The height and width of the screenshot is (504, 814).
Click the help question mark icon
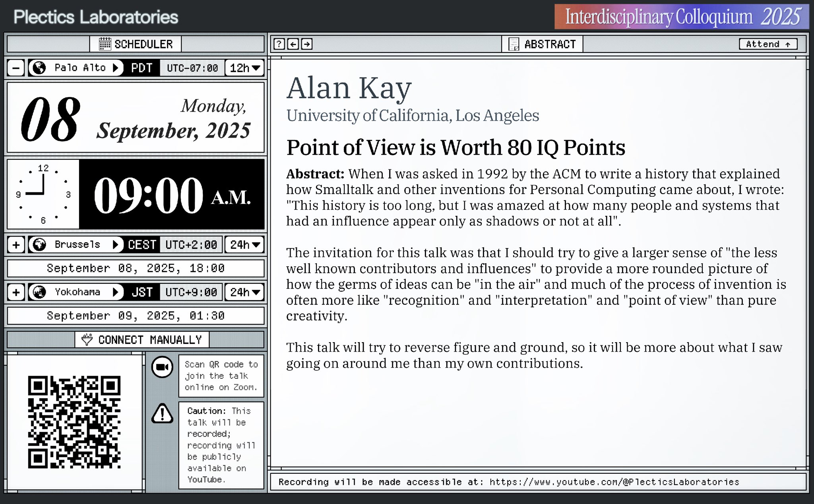point(279,44)
